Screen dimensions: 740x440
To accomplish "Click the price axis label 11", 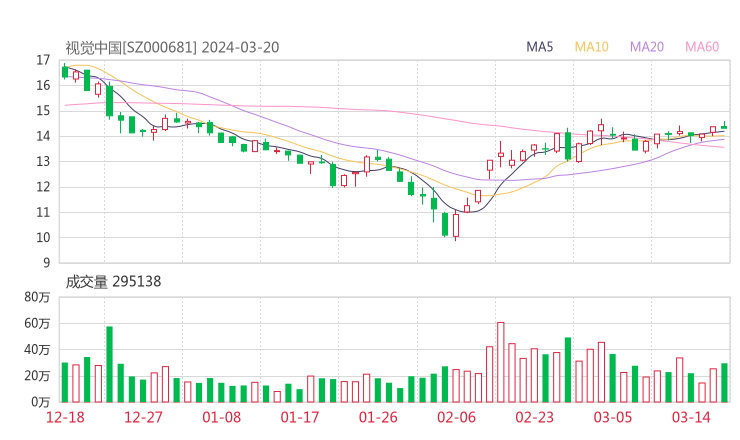I will point(43,212).
